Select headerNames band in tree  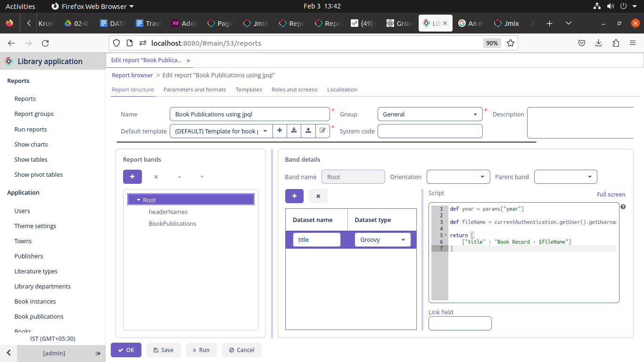click(168, 212)
